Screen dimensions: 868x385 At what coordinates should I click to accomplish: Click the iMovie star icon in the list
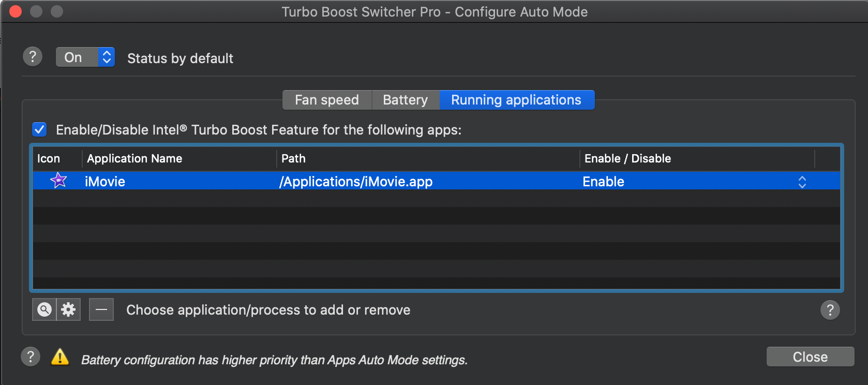[58, 181]
